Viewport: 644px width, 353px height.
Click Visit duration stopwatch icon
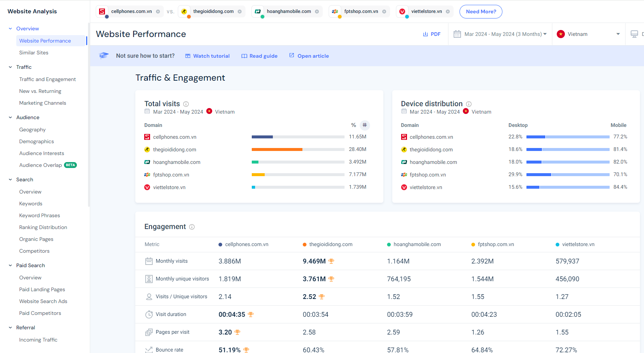click(x=149, y=315)
